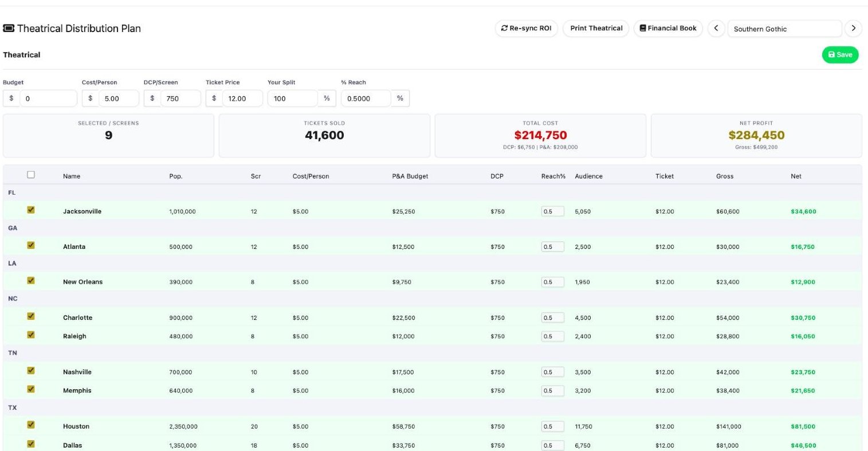Click the ticket icon beside Theatrical Distribution Plan

(9, 28)
